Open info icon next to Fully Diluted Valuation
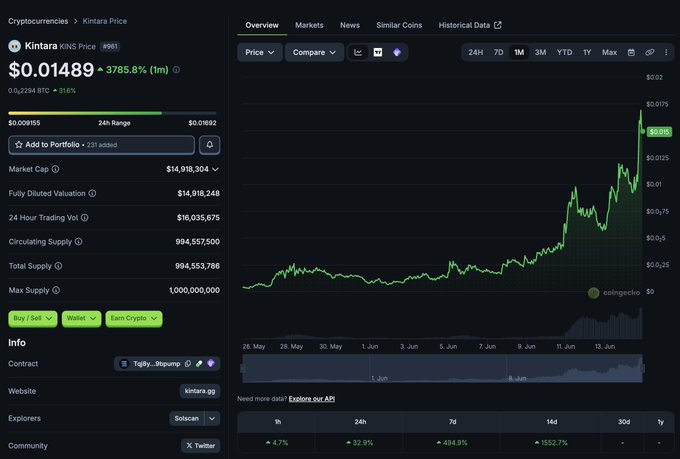This screenshot has width=680, height=459. [92, 193]
